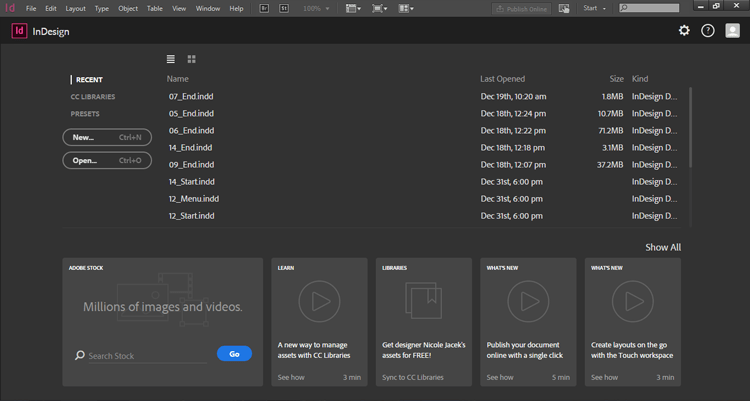This screenshot has width=750, height=401.
Task: Switch recent files to grid view
Action: point(191,59)
